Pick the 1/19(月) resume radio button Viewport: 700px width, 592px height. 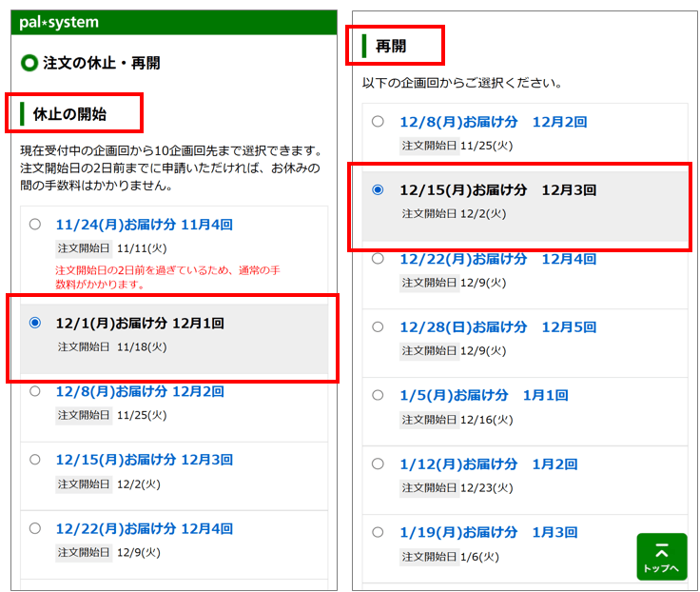coord(378,532)
